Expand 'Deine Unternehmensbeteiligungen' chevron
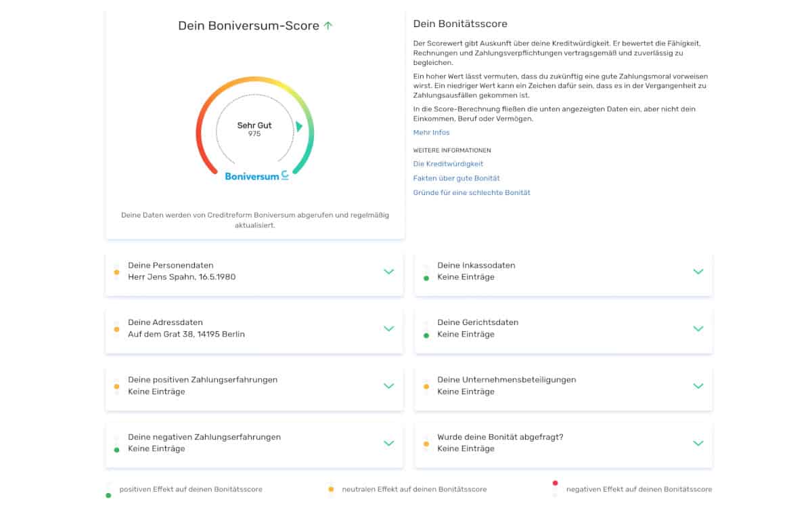 click(698, 386)
